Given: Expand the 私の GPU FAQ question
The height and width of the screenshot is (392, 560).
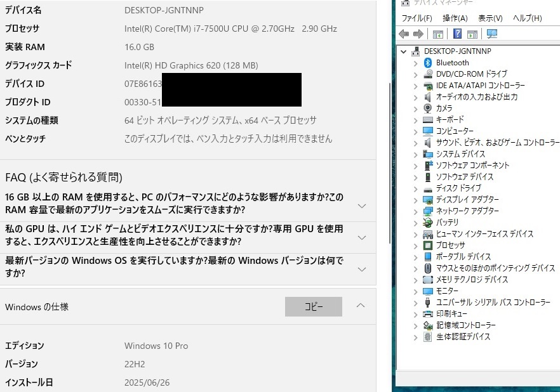Looking at the screenshot, I should (362, 238).
